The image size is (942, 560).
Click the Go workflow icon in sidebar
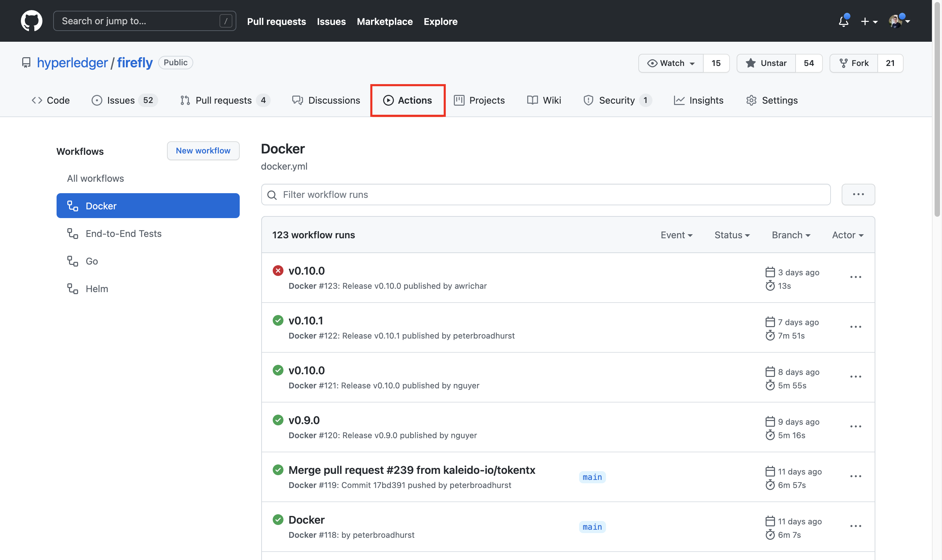73,261
